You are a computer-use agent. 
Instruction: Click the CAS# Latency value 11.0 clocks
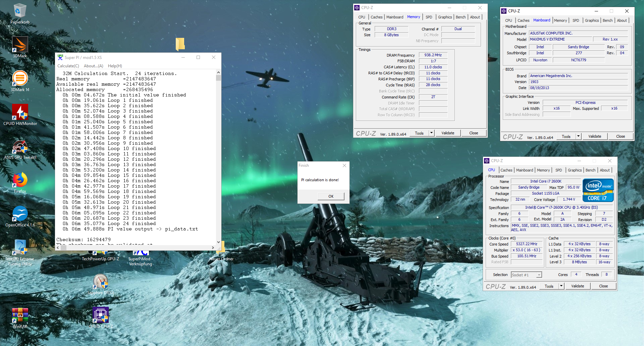pos(433,67)
